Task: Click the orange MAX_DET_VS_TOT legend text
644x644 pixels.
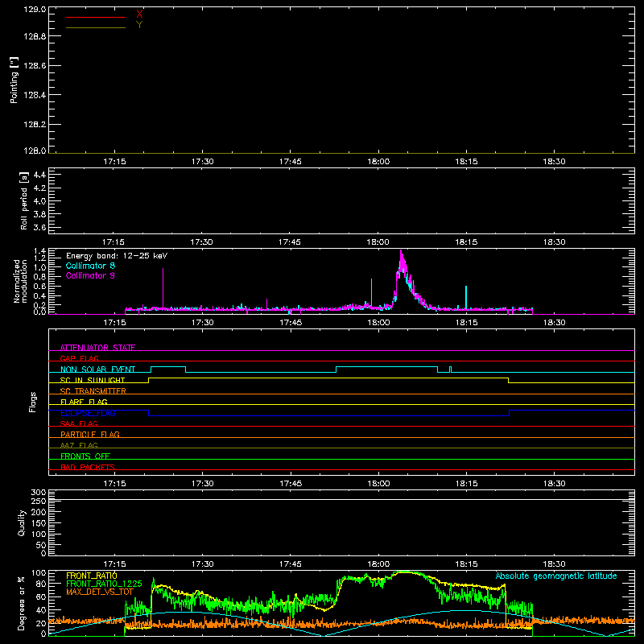Action: (100, 592)
